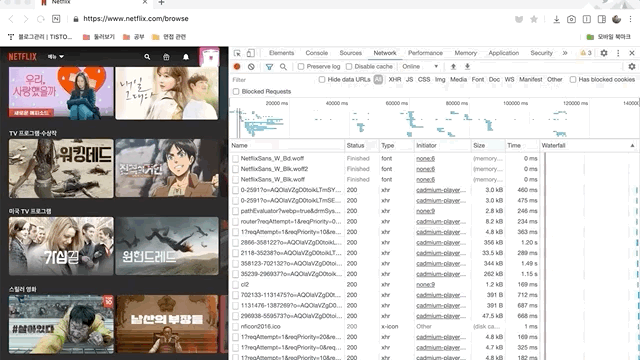This screenshot has height=360, width=640.
Task: Click the warnings count badge showing 3
Action: click(x=586, y=53)
